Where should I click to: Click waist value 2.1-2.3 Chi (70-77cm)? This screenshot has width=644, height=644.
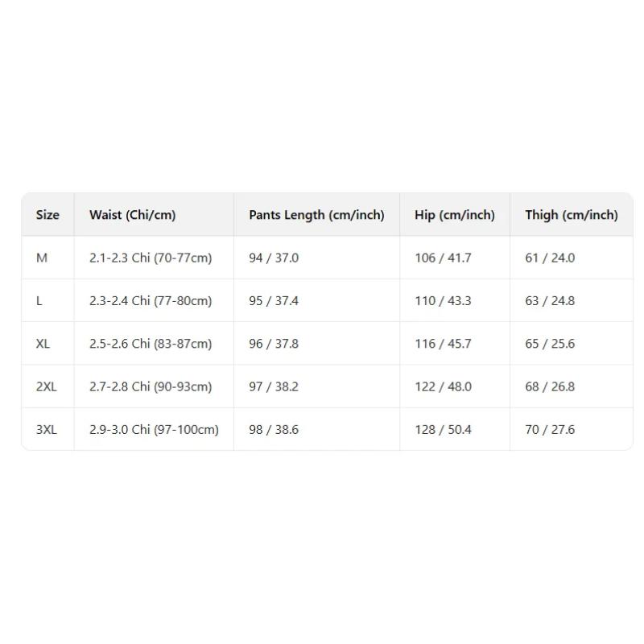pos(151,258)
